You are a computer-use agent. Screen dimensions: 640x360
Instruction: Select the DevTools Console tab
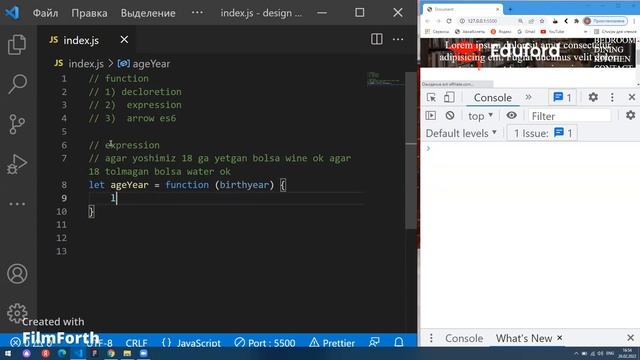493,98
